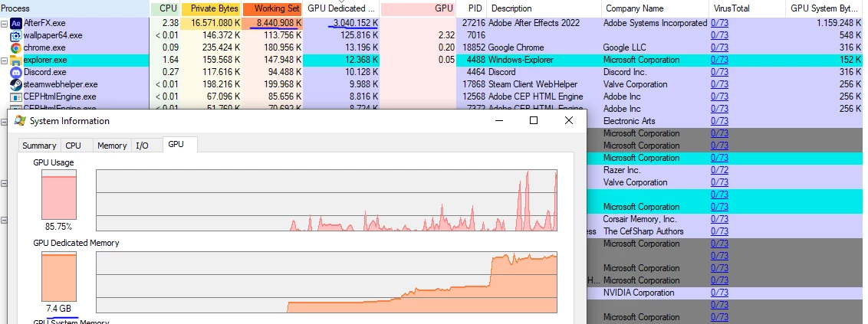Viewport: 868px width, 324px height.
Task: Select the wallpaper64.exe process name
Action: [x=53, y=35]
